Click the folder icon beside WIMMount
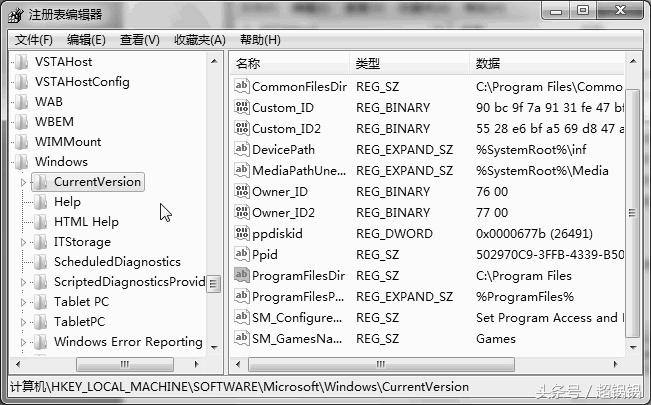 point(21,142)
